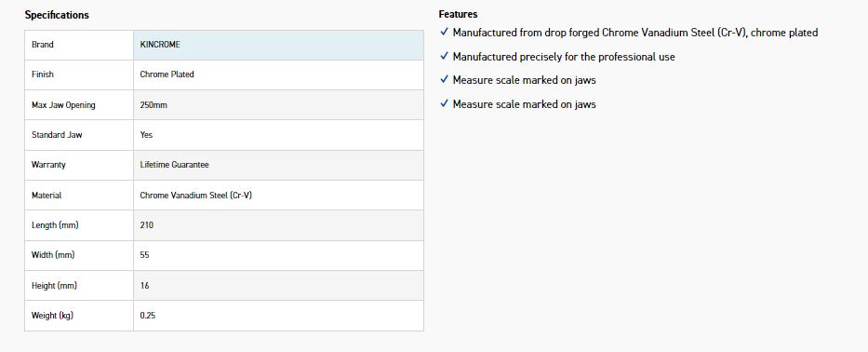Viewport: 868px width, 352px height.
Task: Click the 'Manufactured precisely for the professional use' text
Action: click(x=564, y=57)
